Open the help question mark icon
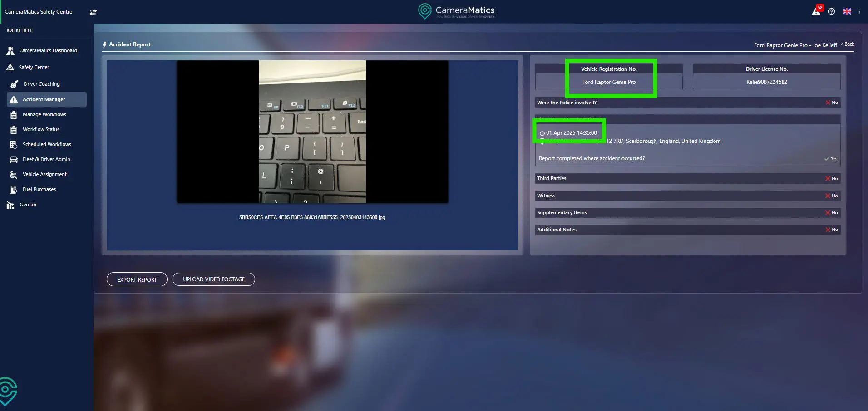868x411 pixels. (x=831, y=11)
